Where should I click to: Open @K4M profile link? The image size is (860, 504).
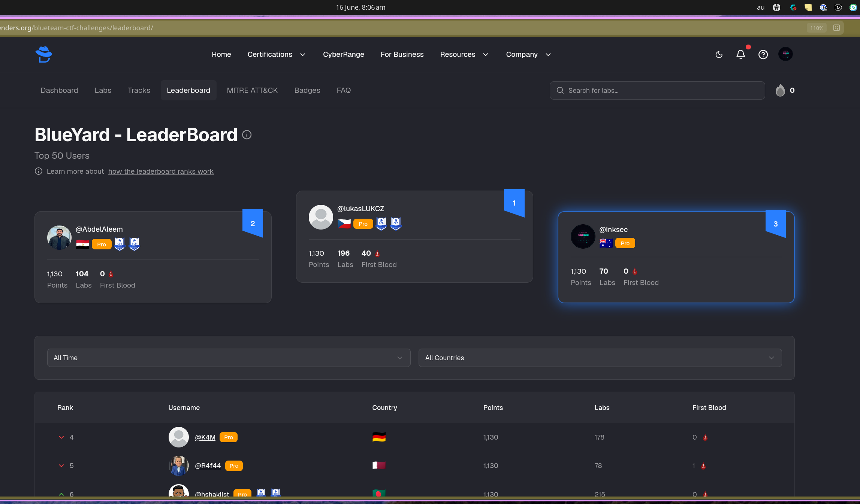click(x=205, y=437)
